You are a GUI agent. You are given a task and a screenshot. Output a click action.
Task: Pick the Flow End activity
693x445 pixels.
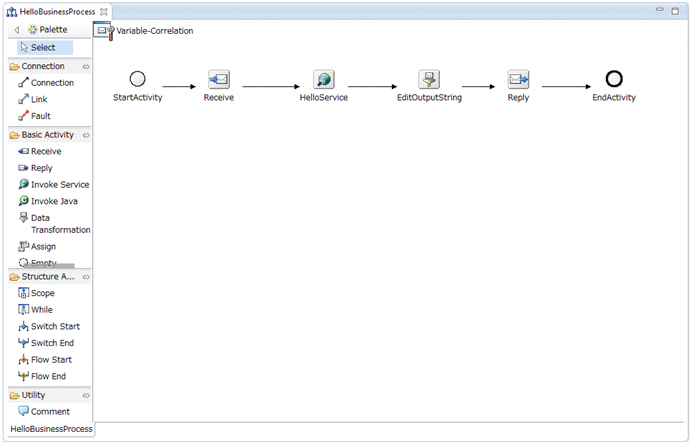pos(42,376)
